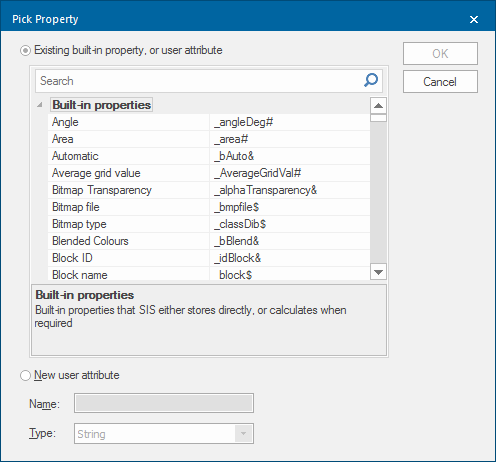
Task: Click the _angleDeg# value cell
Action: click(x=290, y=122)
